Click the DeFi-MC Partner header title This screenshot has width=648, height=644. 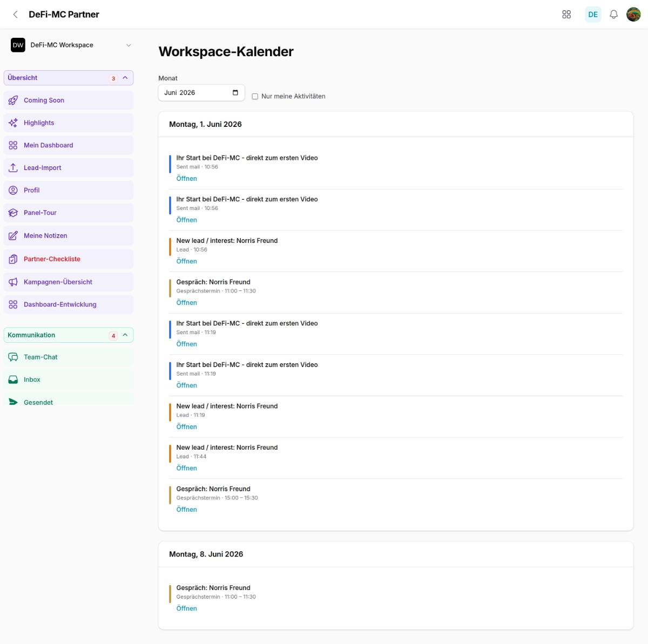click(x=64, y=15)
